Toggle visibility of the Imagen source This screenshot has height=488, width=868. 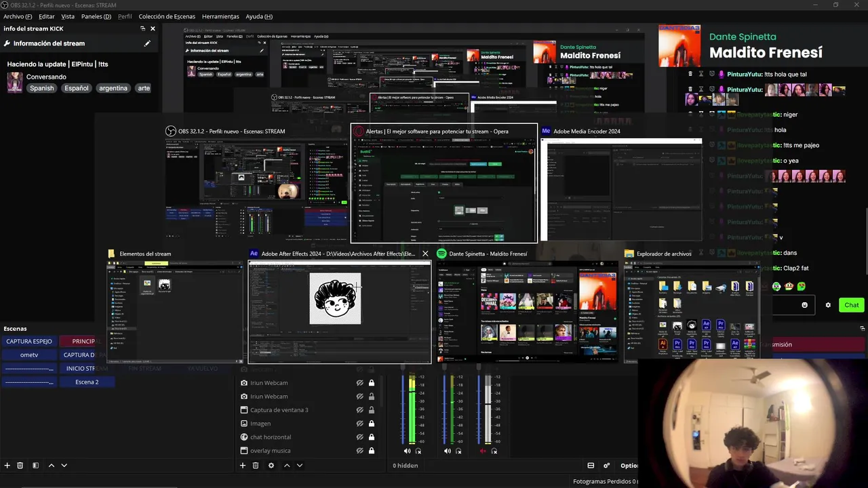pyautogui.click(x=360, y=424)
